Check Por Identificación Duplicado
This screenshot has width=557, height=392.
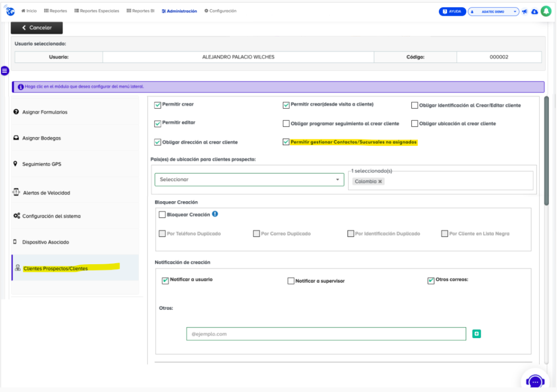pos(351,234)
